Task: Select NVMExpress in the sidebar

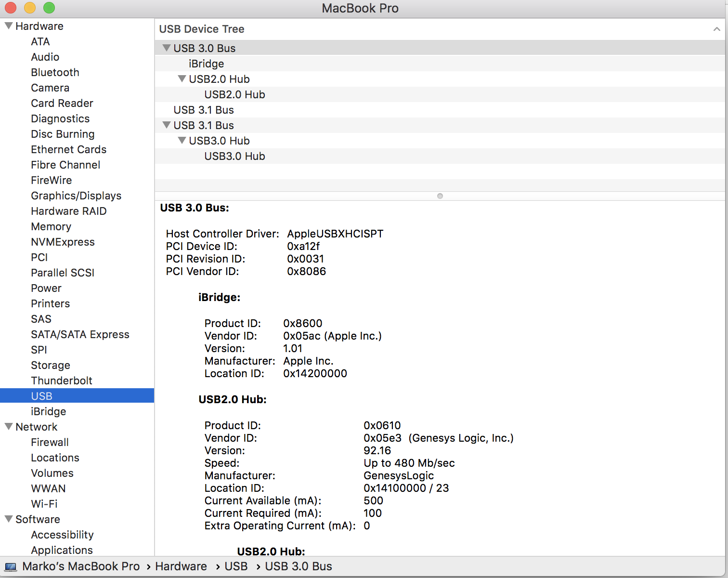Action: click(63, 242)
